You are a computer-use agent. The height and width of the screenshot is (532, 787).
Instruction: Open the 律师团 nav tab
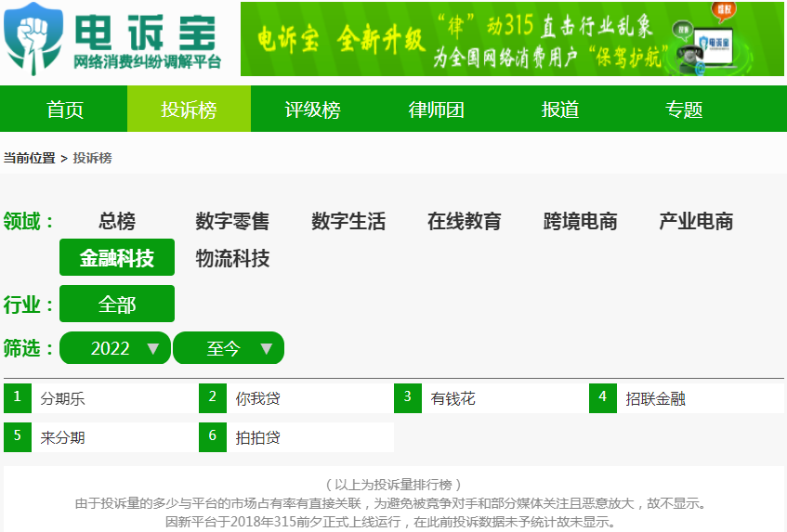click(436, 109)
